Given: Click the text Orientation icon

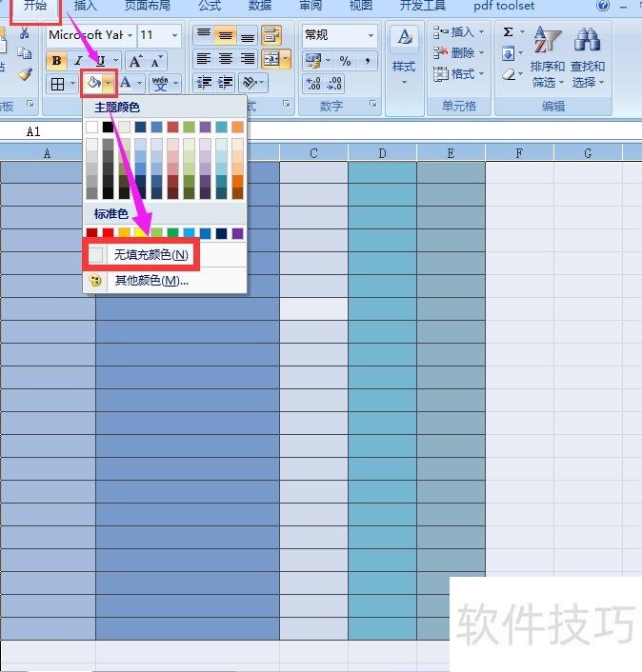Looking at the screenshot, I should [x=250, y=82].
